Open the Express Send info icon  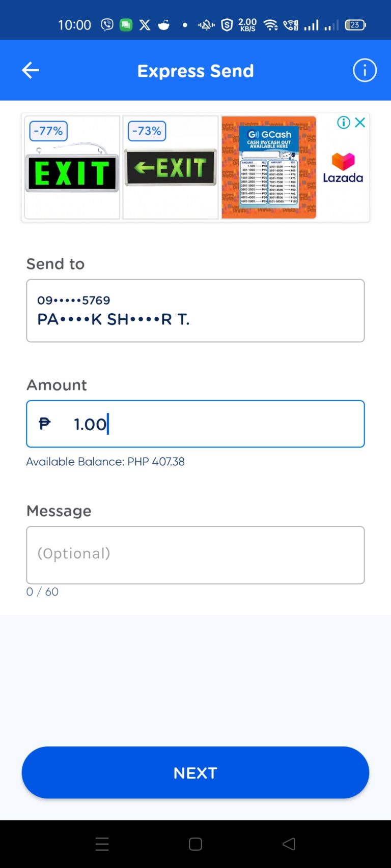click(x=365, y=70)
